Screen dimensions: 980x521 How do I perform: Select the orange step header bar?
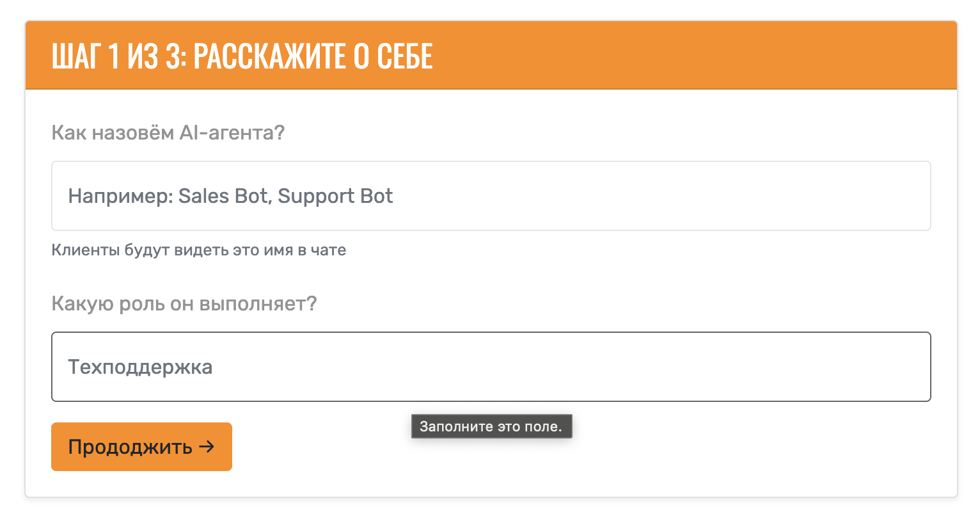491,56
